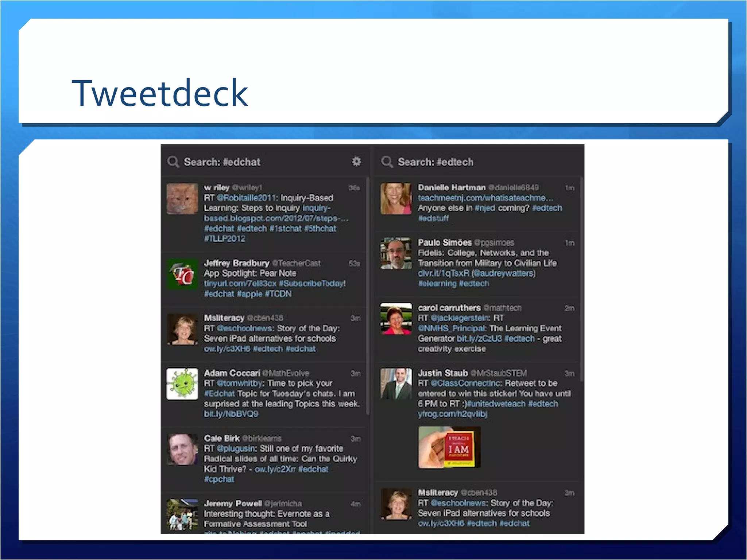Screen dimensions: 747x560
Task: Open the @jackiegerstein mention
Action: (460, 318)
